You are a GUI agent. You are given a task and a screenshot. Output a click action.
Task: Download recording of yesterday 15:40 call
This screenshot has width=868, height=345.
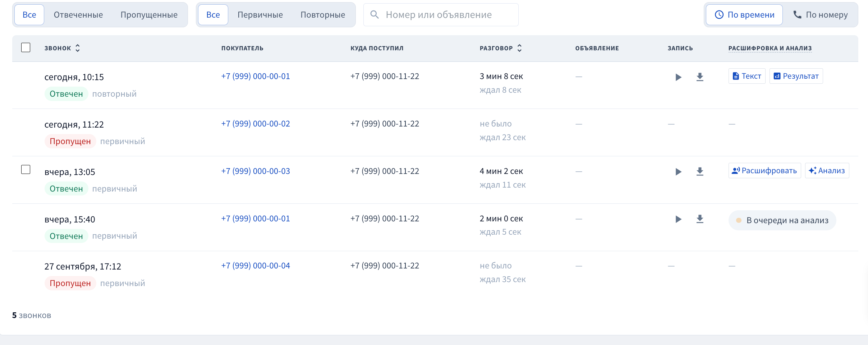pos(699,219)
